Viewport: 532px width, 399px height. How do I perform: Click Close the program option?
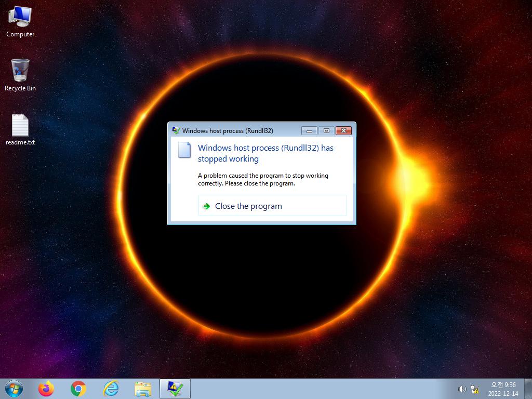(x=272, y=206)
